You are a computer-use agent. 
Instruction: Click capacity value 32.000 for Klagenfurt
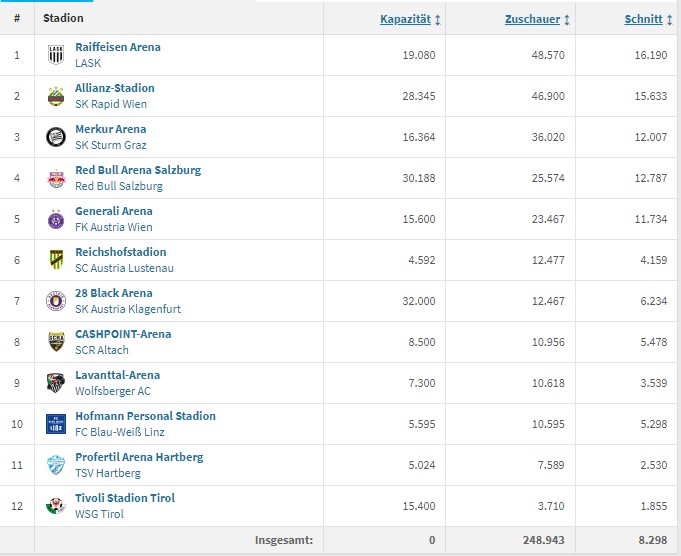coord(419,301)
